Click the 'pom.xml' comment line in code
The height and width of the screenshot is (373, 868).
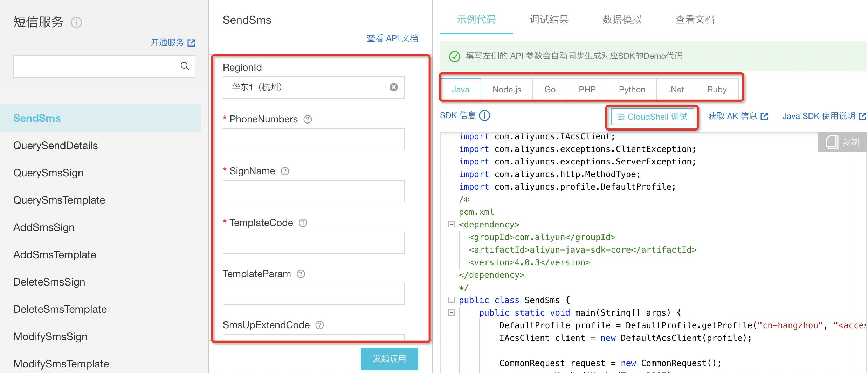click(476, 212)
